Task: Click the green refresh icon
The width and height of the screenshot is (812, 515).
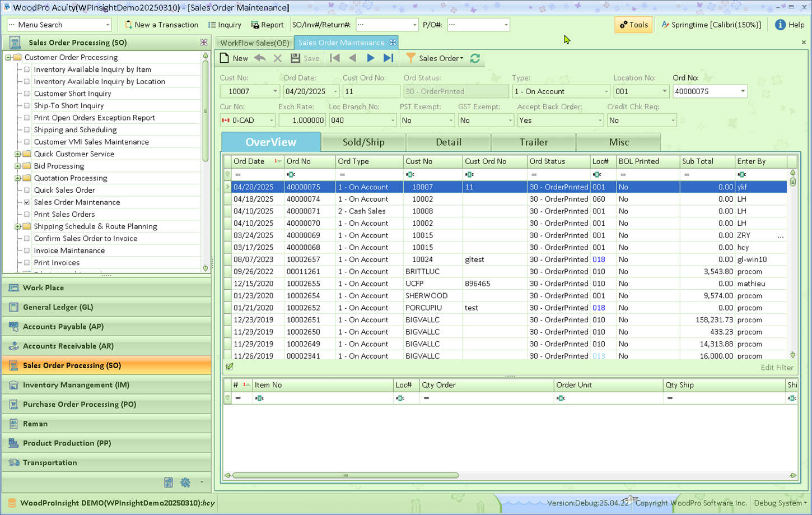Action: click(x=475, y=58)
